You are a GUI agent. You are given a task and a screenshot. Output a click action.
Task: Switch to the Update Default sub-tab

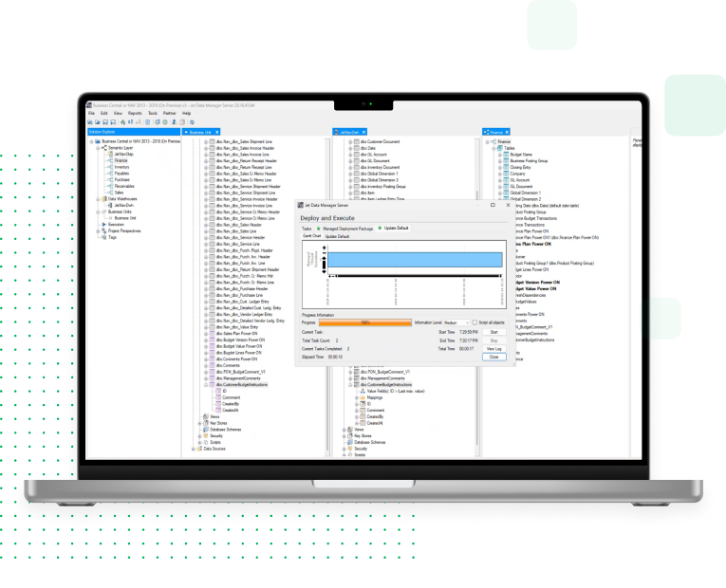click(x=337, y=236)
